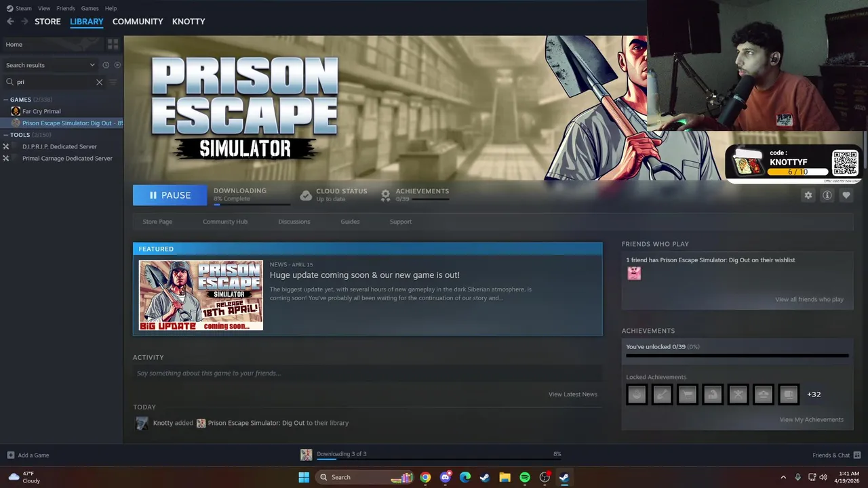This screenshot has height=488, width=868.
Task: Add game to favorites heart icon
Action: point(846,195)
